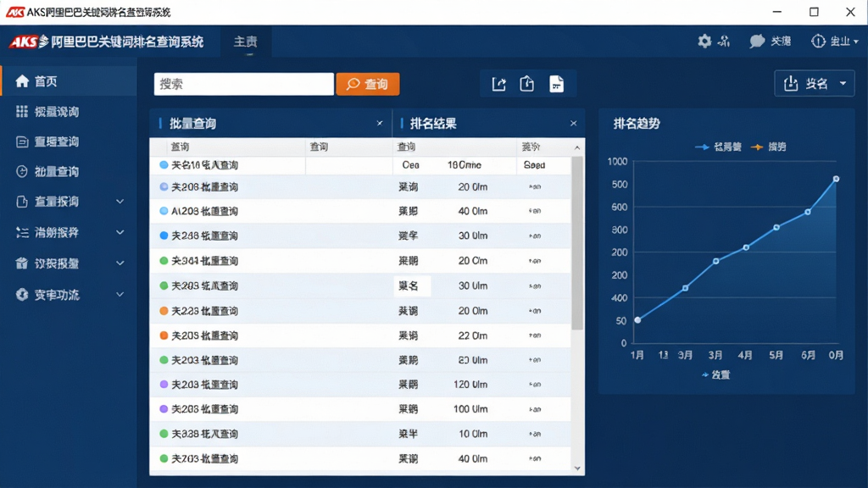Click the white document file icon
868x488 pixels.
(556, 84)
